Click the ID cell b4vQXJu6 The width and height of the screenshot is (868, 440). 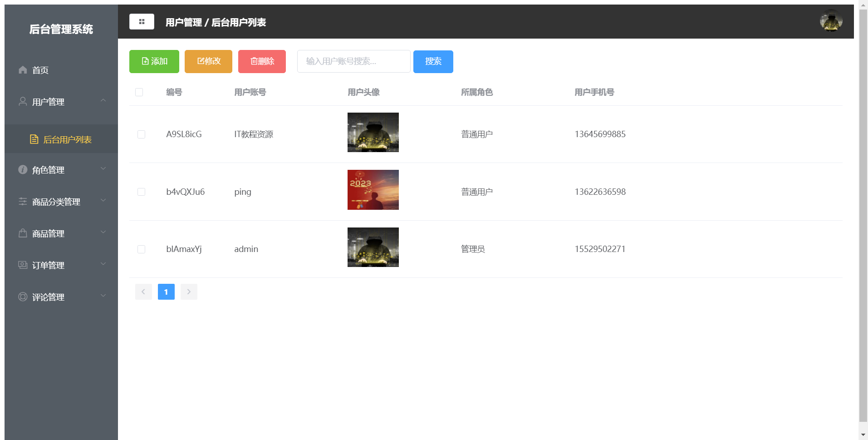point(186,192)
